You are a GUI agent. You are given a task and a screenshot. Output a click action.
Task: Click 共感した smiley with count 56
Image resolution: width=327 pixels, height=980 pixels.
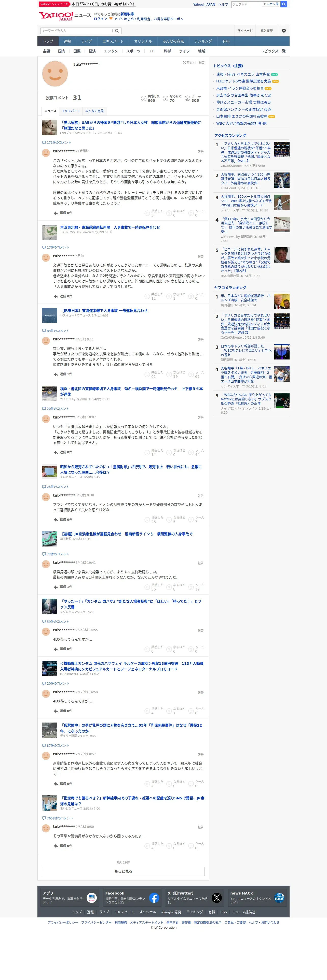coord(147,587)
